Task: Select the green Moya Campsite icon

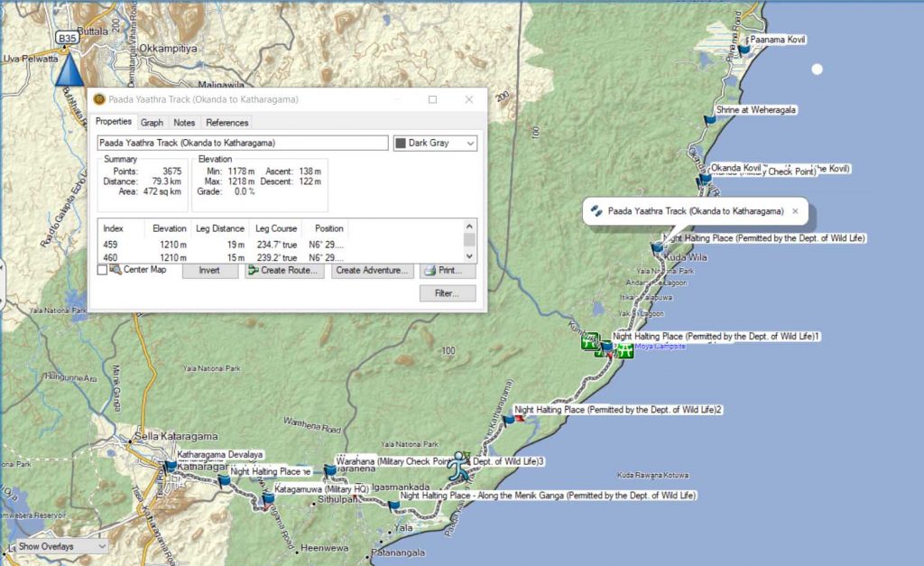Action: pyautogui.click(x=624, y=349)
